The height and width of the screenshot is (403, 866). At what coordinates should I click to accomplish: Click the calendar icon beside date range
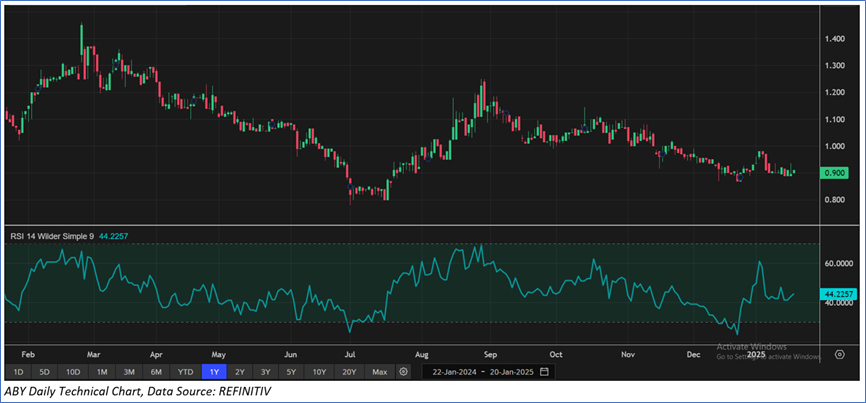pos(543,371)
